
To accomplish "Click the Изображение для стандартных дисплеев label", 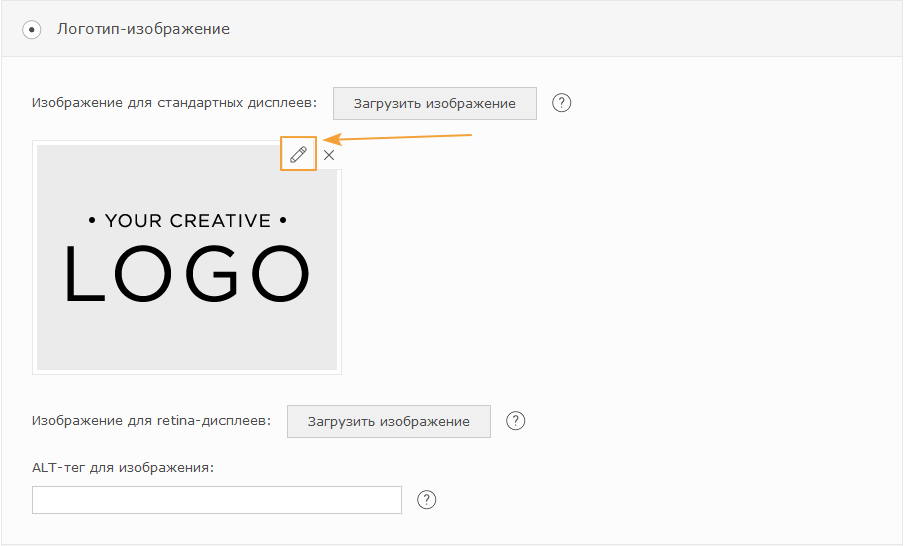I will tap(174, 103).
